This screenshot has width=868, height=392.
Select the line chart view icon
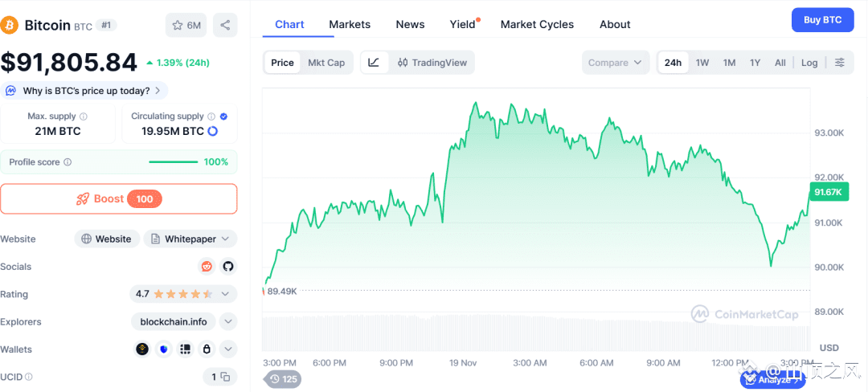tap(374, 63)
